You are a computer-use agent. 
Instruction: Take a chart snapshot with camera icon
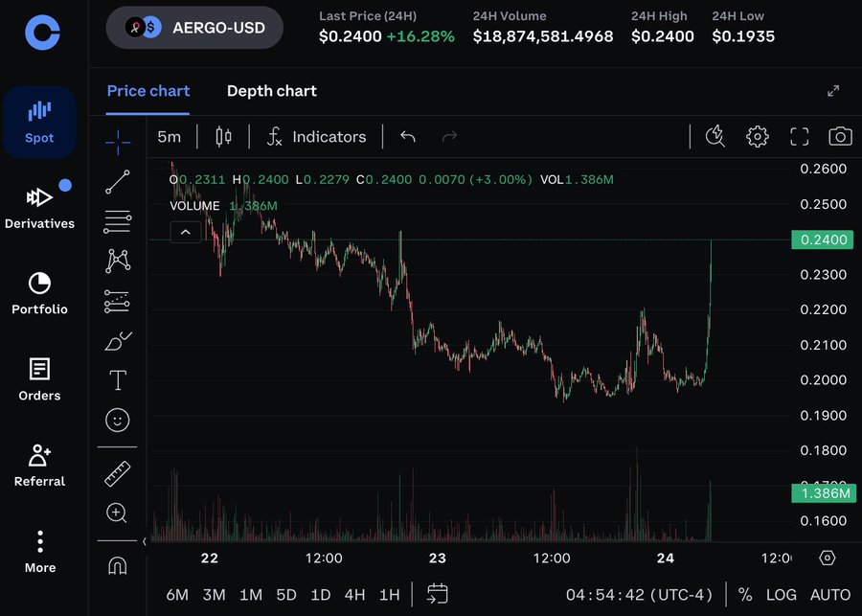click(840, 137)
